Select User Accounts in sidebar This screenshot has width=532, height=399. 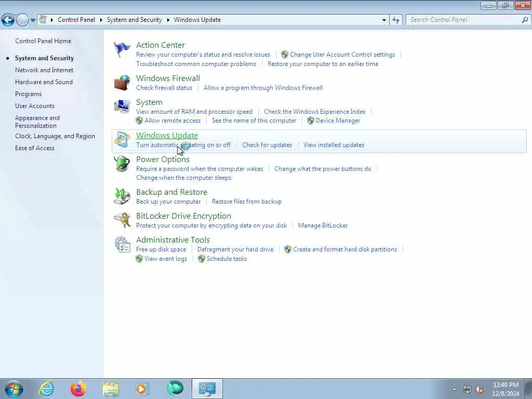[35, 106]
